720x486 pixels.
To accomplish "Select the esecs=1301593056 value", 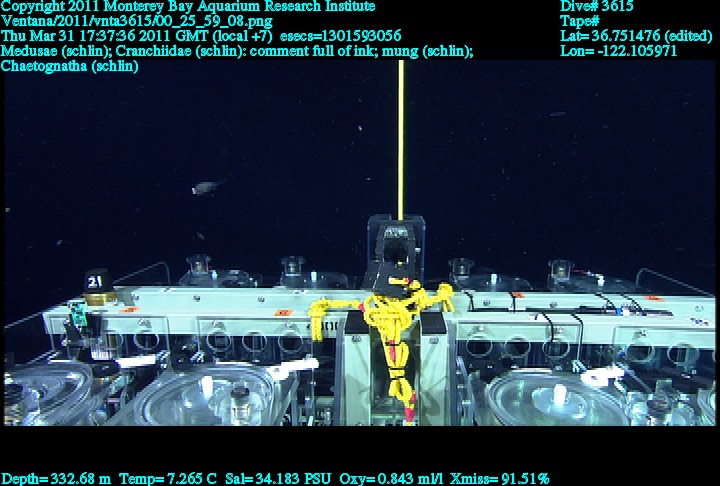I will coord(348,36).
